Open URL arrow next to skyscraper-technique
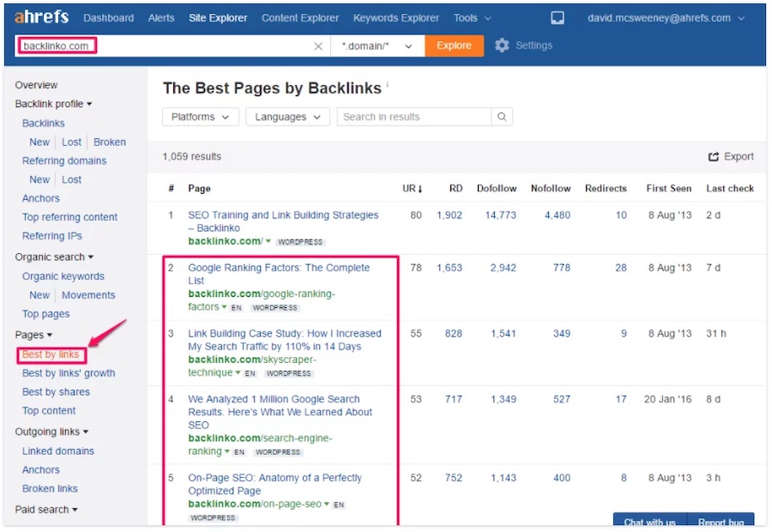This screenshot has height=532, width=772. point(238,372)
